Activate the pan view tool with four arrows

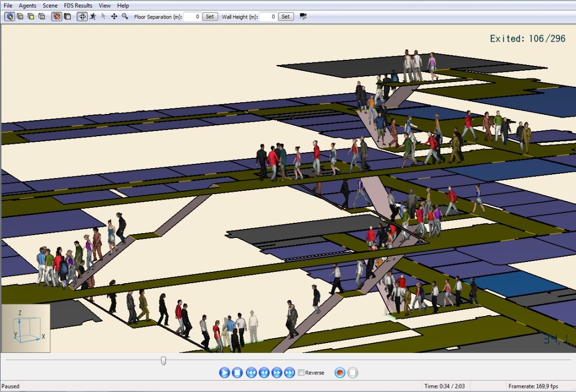coord(114,17)
